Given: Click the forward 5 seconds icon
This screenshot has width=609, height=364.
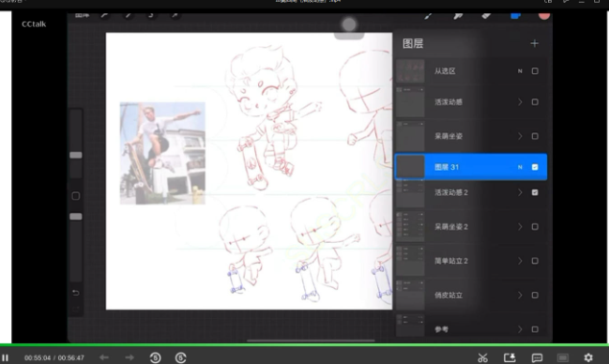Looking at the screenshot, I should coord(180,357).
